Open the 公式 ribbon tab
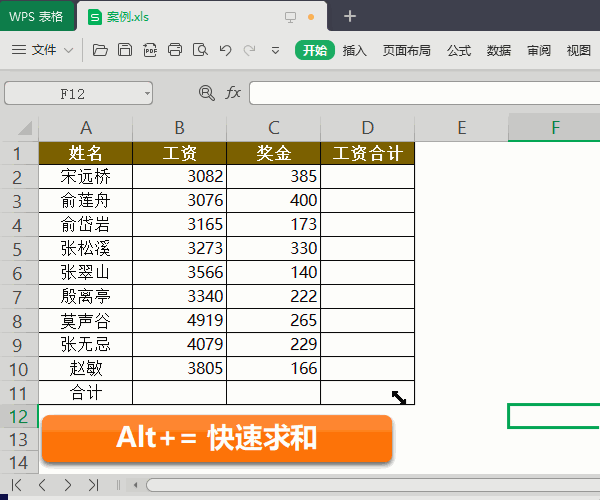This screenshot has width=600, height=500. tap(459, 50)
